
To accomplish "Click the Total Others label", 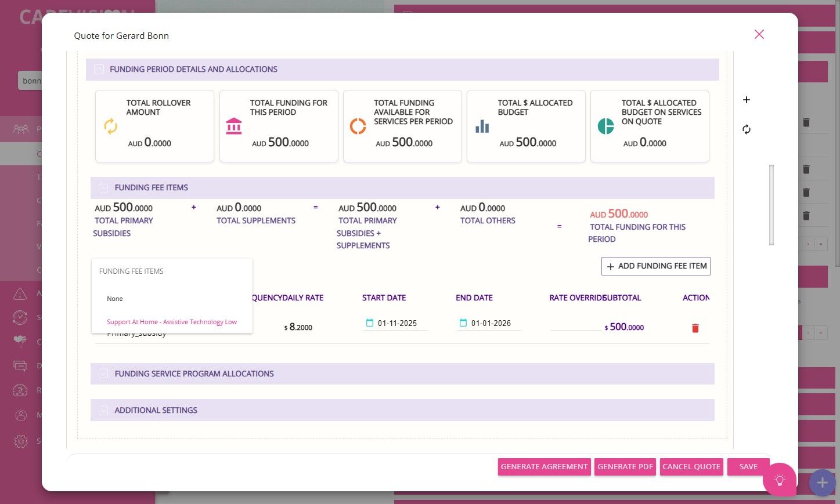I will point(488,221).
